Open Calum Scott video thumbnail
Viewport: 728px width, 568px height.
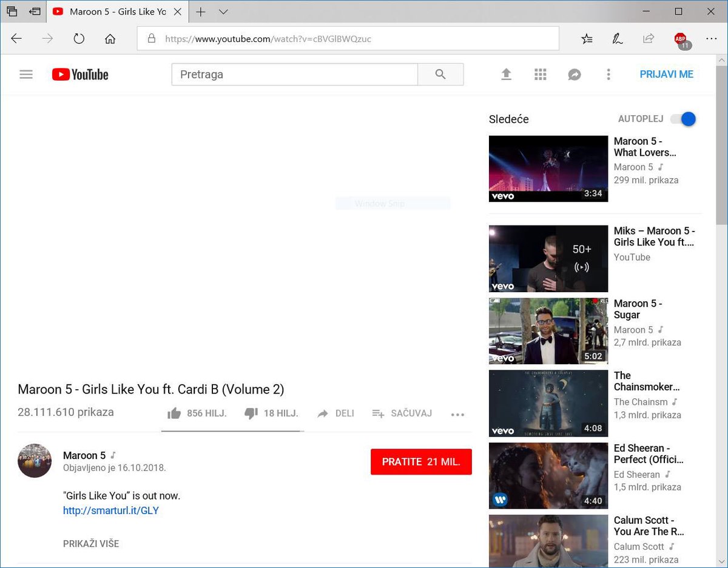coord(548,541)
